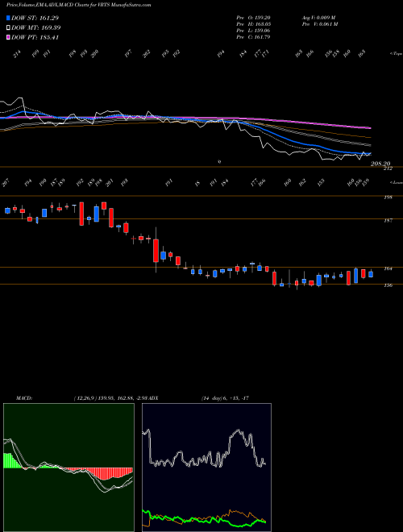The image size is (403, 532).
Task: Click the Pre L: 159.06 value
Action: click(x=253, y=31)
